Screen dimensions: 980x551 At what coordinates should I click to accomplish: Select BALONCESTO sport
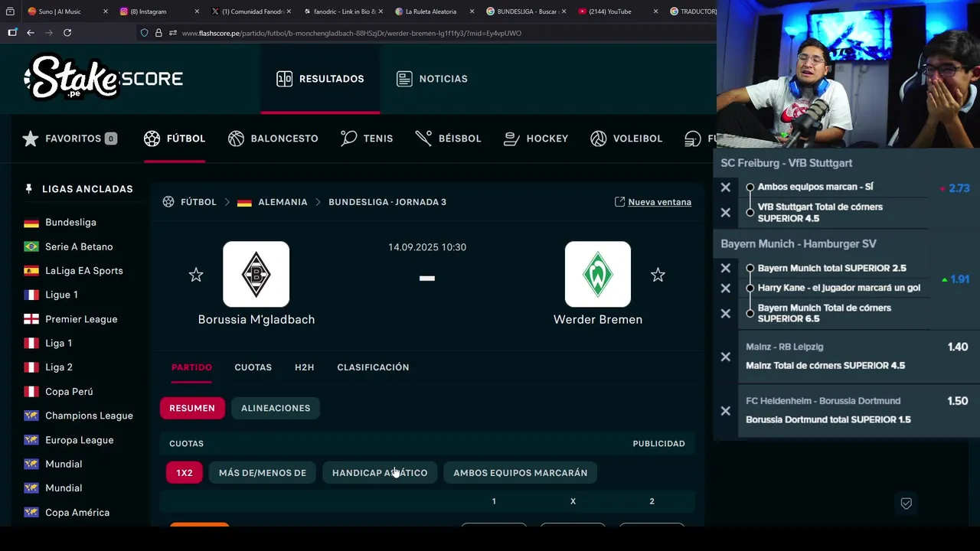(273, 139)
